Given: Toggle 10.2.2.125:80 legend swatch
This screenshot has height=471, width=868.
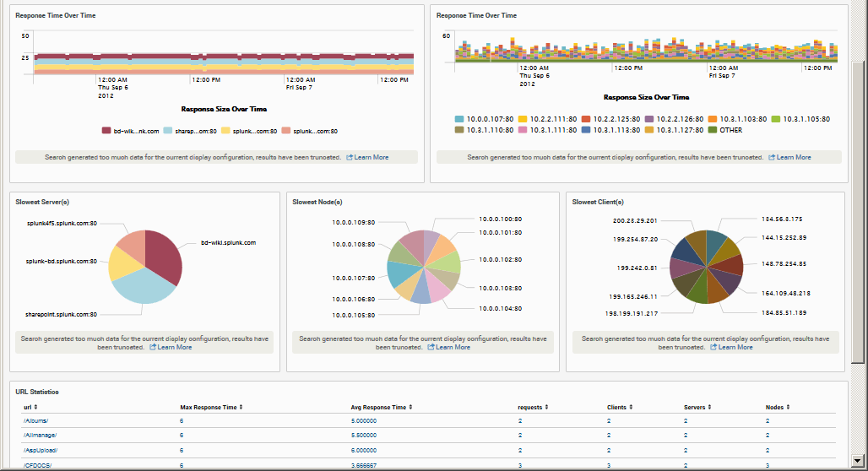Looking at the screenshot, I should (x=586, y=119).
